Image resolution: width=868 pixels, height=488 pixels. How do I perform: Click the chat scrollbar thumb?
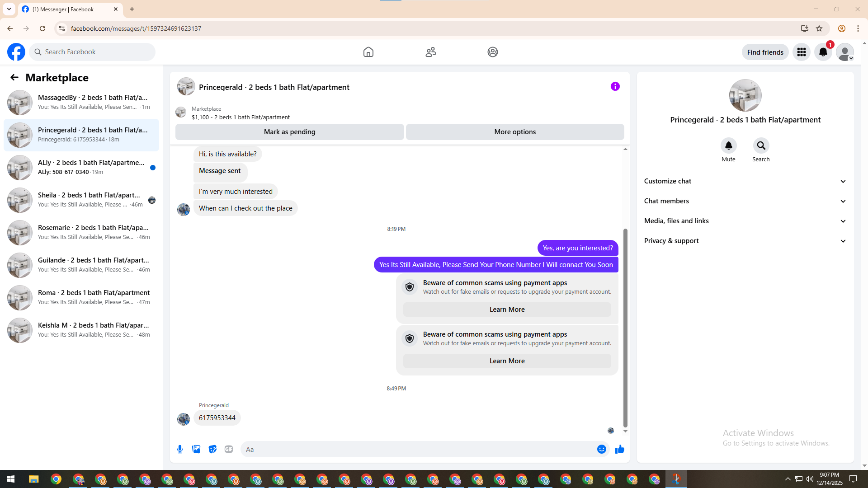tap(625, 328)
